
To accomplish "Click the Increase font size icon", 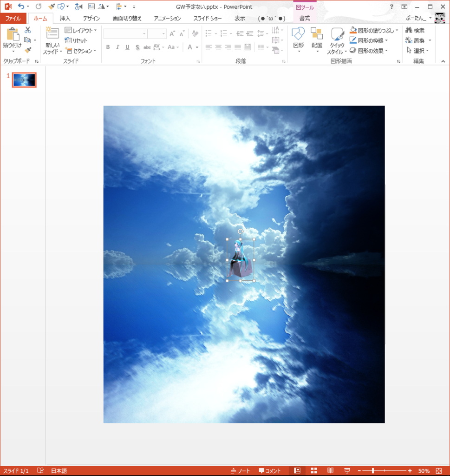I will pyautogui.click(x=172, y=34).
